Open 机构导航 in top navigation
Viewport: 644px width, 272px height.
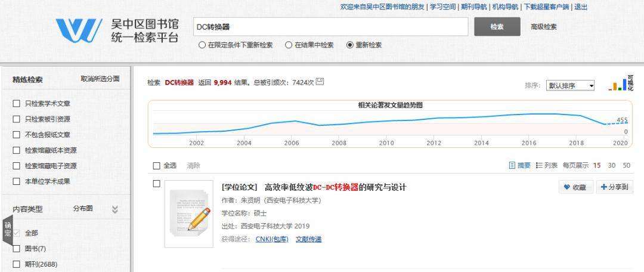pyautogui.click(x=505, y=7)
